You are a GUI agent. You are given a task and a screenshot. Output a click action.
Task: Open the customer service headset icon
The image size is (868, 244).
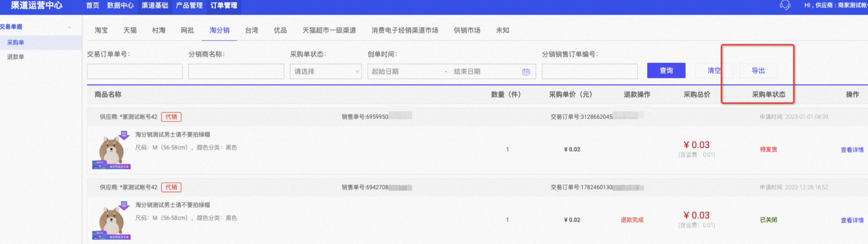[x=785, y=5]
